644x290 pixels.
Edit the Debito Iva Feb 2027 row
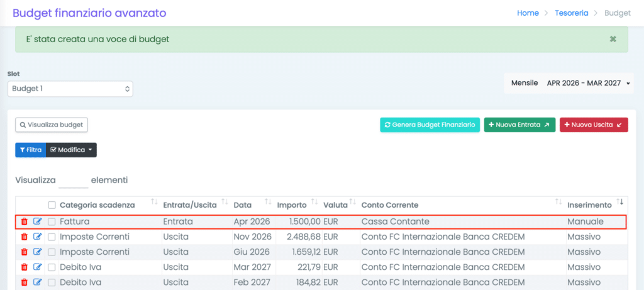click(37, 282)
